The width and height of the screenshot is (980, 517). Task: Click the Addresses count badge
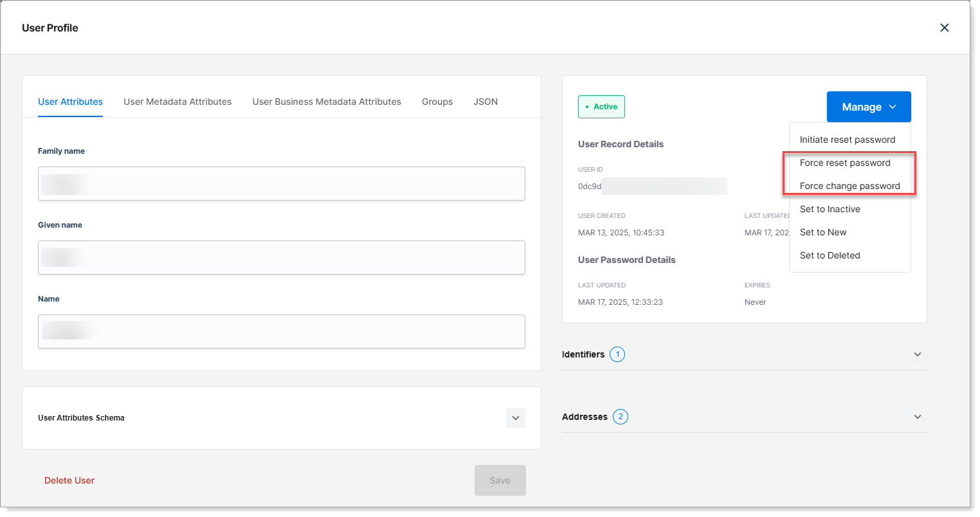620,417
